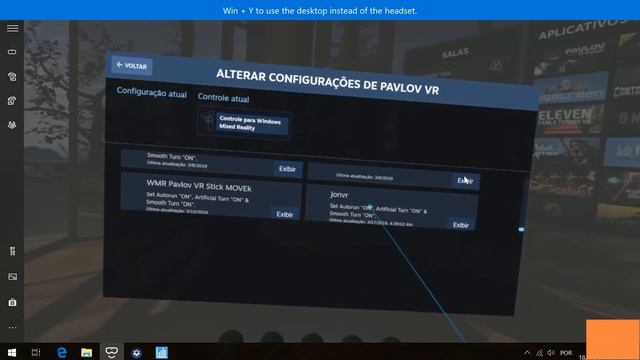
Task: Open the people group sidebar icon
Action: (12, 125)
